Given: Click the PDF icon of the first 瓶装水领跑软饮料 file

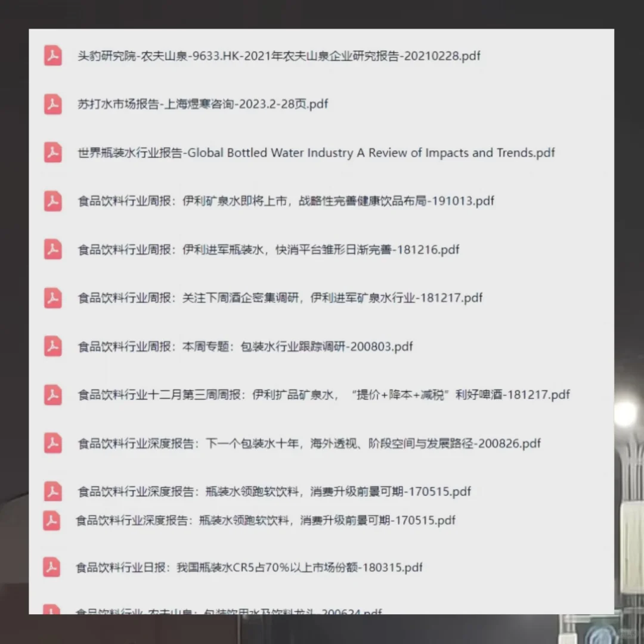Looking at the screenshot, I should tap(52, 491).
